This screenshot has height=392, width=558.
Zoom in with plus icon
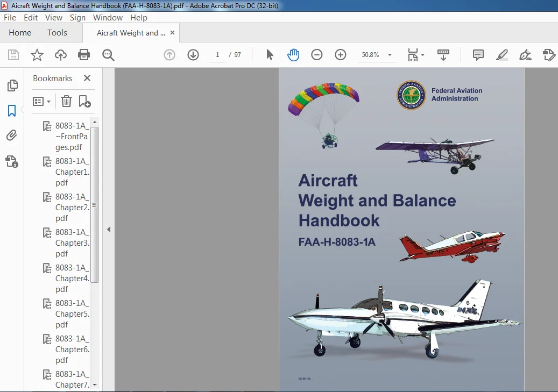click(341, 55)
